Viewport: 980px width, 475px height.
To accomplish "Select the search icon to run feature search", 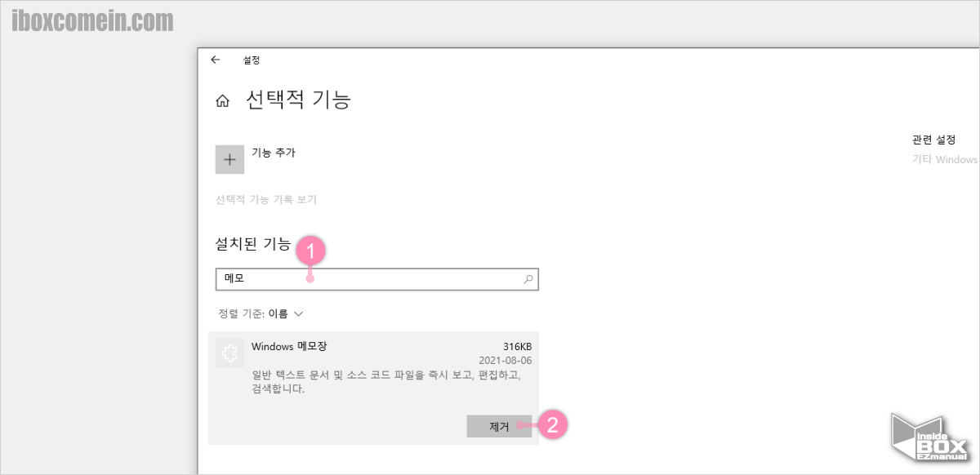I will coord(527,278).
